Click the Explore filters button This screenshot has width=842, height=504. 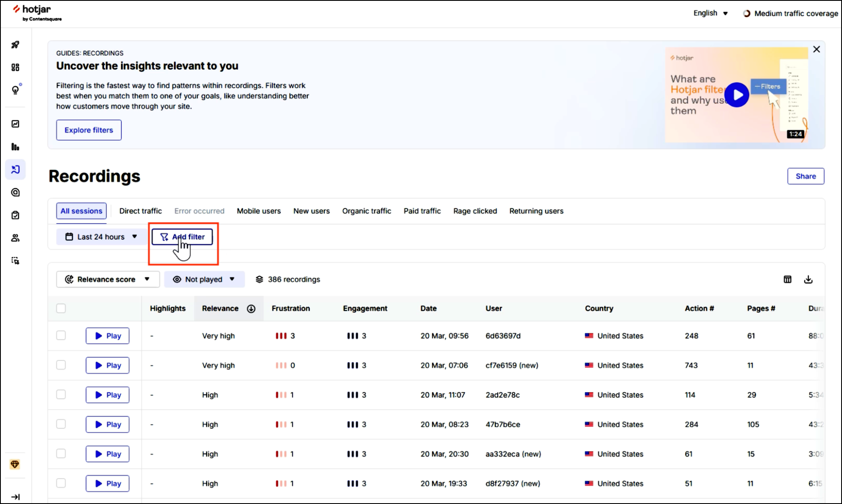coord(89,130)
